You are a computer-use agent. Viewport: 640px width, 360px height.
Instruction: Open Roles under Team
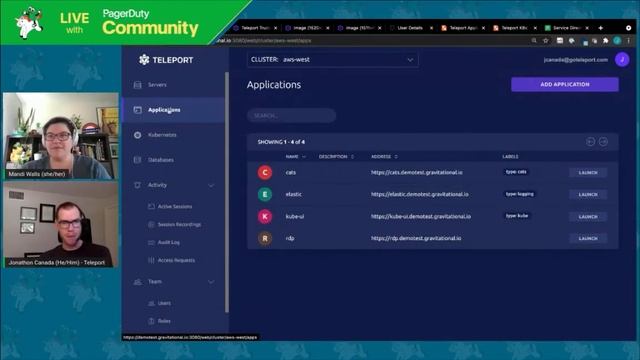click(164, 321)
